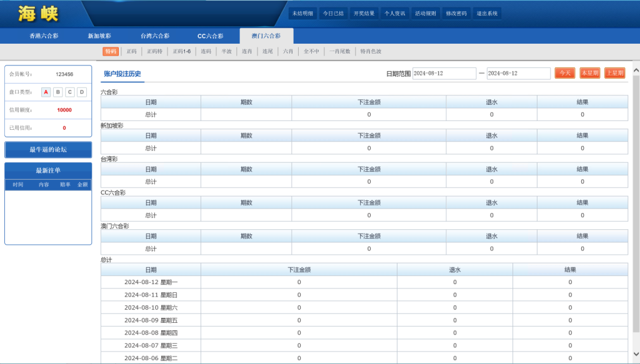
Task: Select board type A
Action: (x=46, y=92)
